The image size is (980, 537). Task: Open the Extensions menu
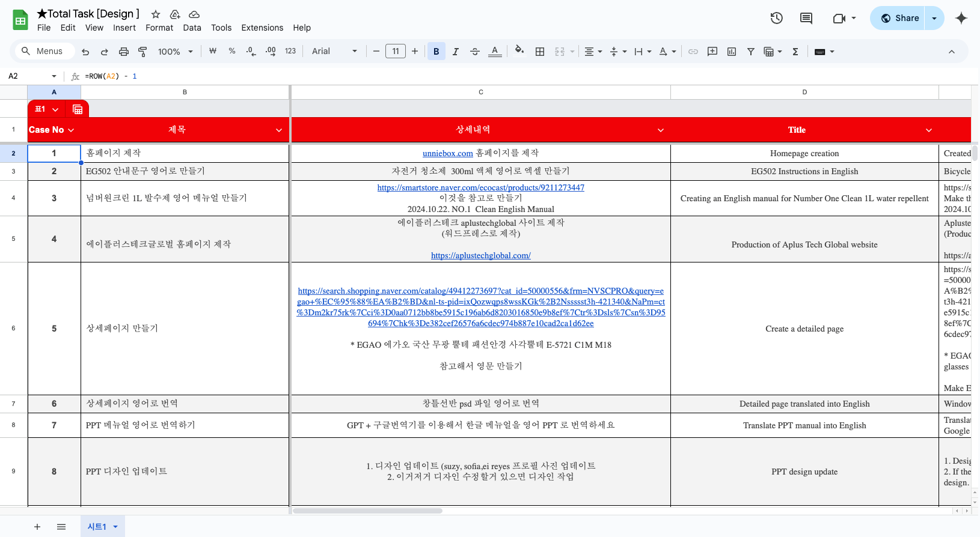pyautogui.click(x=262, y=28)
